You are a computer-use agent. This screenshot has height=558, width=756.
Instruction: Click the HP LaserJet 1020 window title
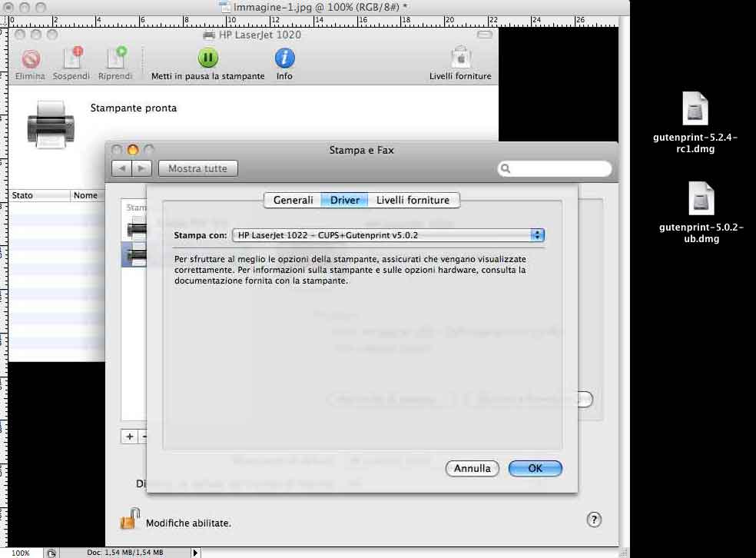pos(260,35)
